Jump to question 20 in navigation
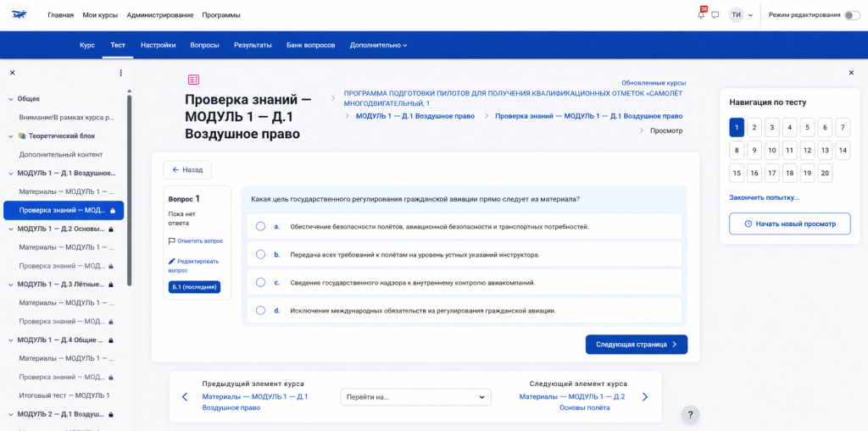Screen dimensions: 868x431 (x=825, y=174)
